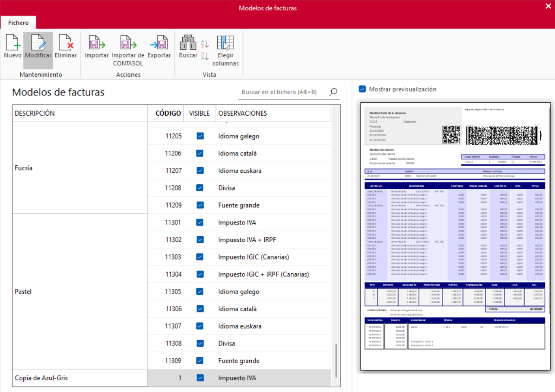The height and width of the screenshot is (392, 555).
Task: Disable Visible for code 11208 Divisa
Action: [x=200, y=188]
